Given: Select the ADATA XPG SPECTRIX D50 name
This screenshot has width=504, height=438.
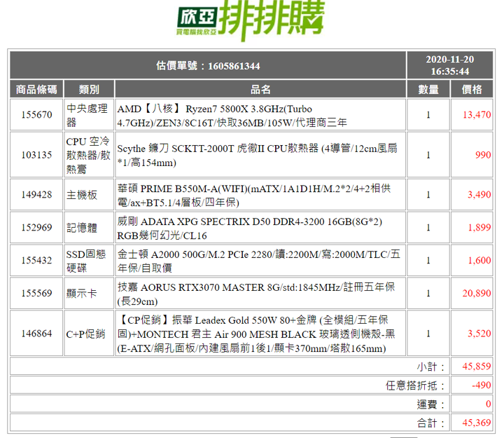Looking at the screenshot, I should point(249,228).
